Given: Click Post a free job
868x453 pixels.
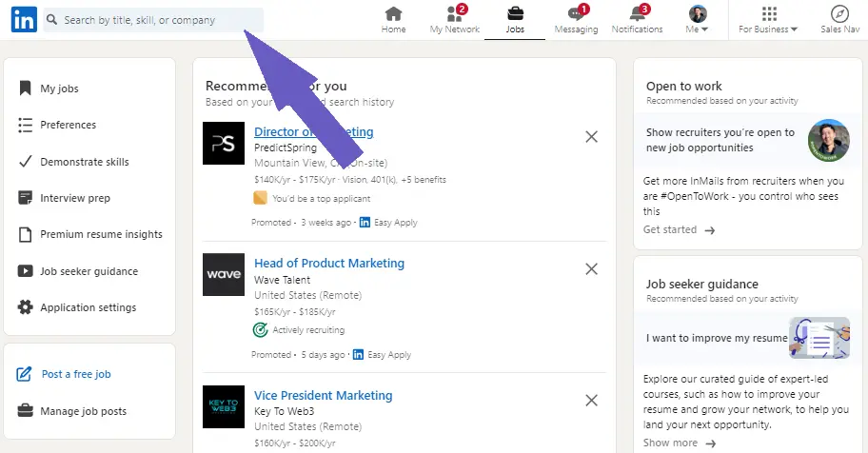Looking at the screenshot, I should coord(64,374).
